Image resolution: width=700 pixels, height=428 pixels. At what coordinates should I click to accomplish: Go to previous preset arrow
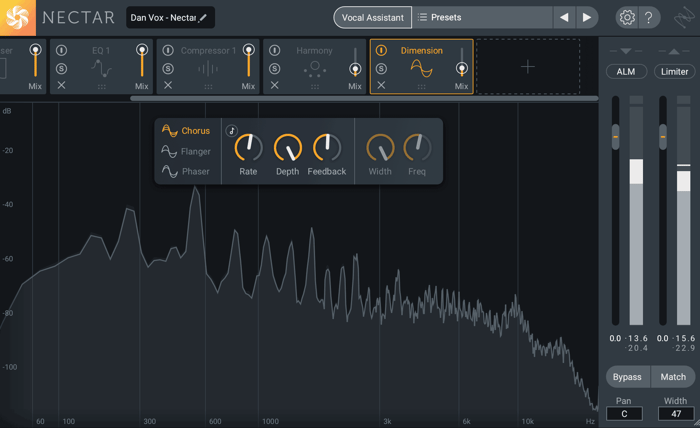coord(564,17)
